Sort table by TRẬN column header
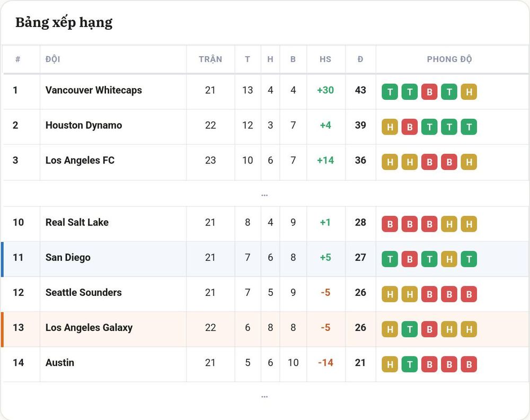This screenshot has height=420, width=530. 210,59
